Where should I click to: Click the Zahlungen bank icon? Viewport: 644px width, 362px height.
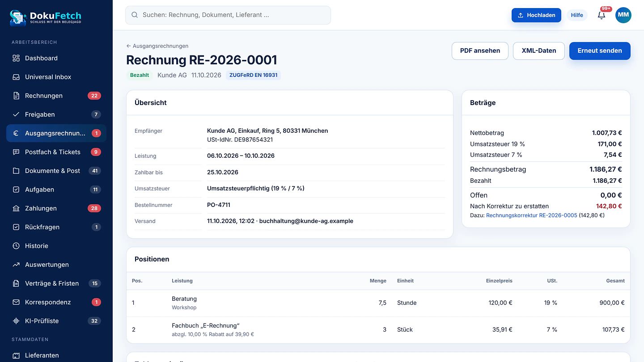click(16, 208)
